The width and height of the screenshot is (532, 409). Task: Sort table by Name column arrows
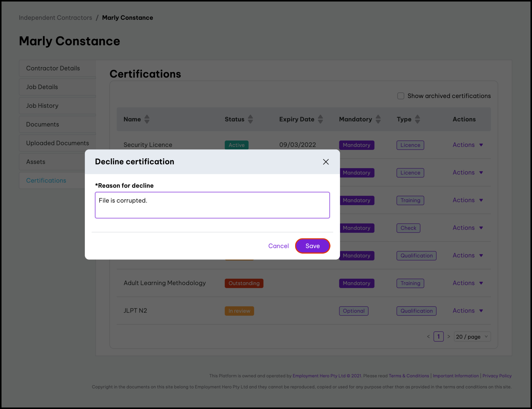click(147, 119)
